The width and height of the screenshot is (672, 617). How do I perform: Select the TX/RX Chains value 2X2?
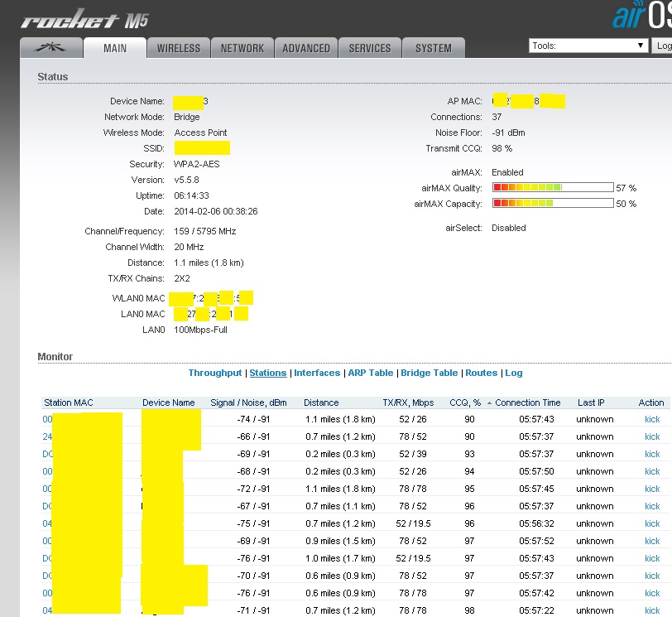pyautogui.click(x=182, y=279)
